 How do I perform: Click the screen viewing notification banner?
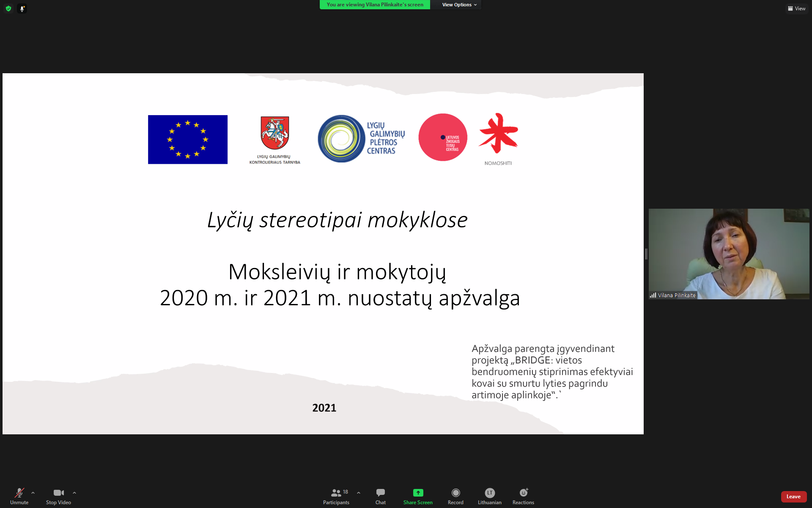(375, 5)
